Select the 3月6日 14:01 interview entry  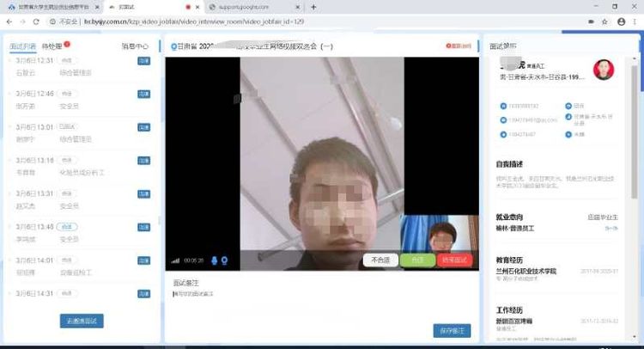pos(82,266)
